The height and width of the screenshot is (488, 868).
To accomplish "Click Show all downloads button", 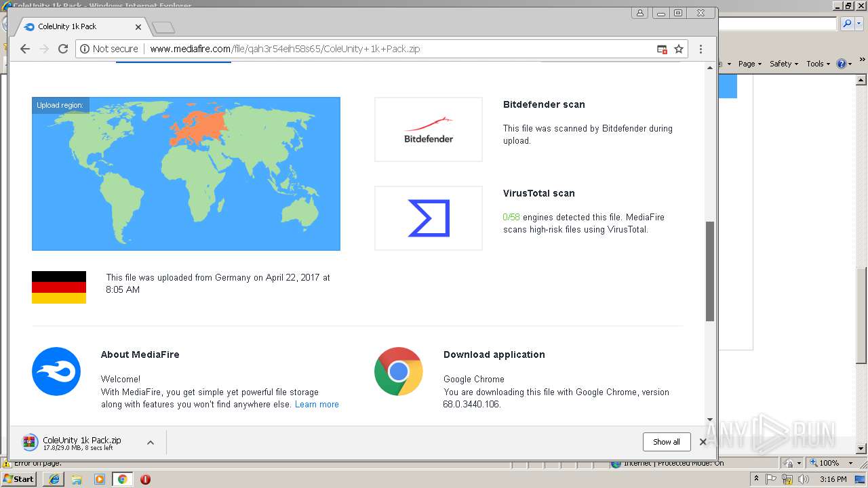I will point(667,442).
